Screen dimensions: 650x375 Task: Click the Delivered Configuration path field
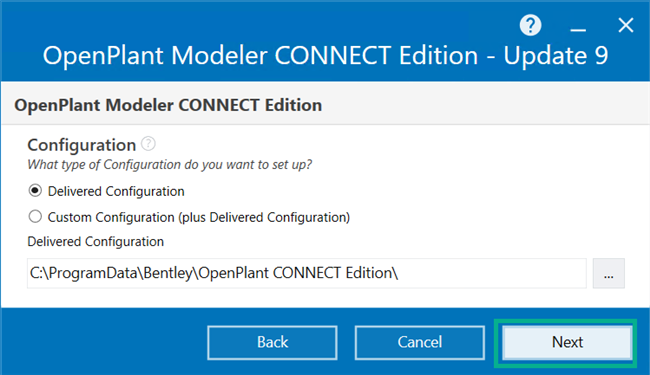[307, 273]
